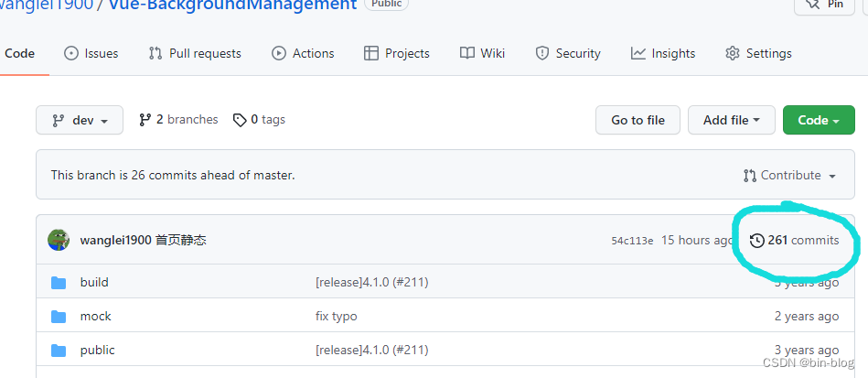
Task: Open repository Settings tab
Action: [758, 54]
